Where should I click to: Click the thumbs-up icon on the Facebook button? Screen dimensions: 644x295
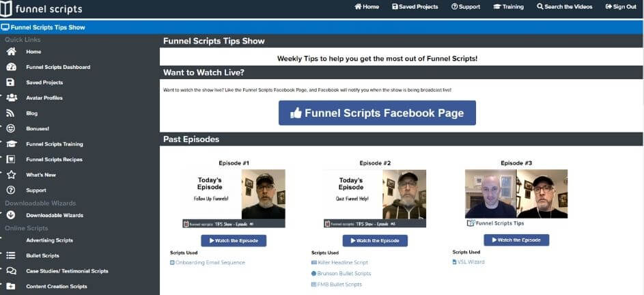point(296,113)
